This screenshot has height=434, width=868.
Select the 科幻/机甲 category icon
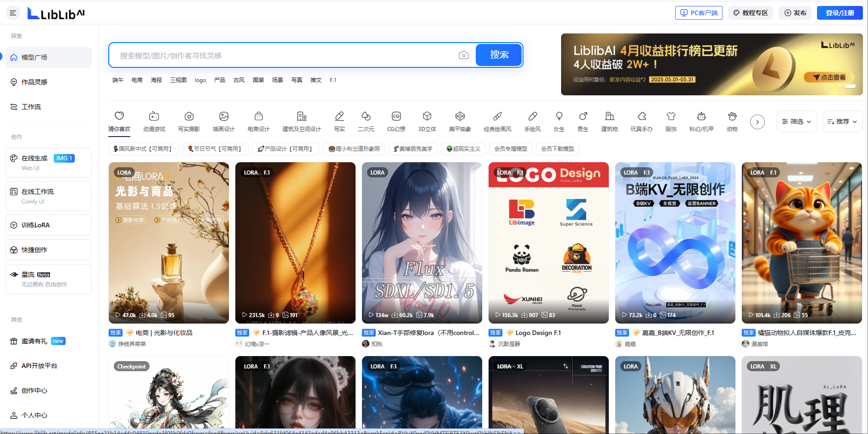click(x=701, y=116)
